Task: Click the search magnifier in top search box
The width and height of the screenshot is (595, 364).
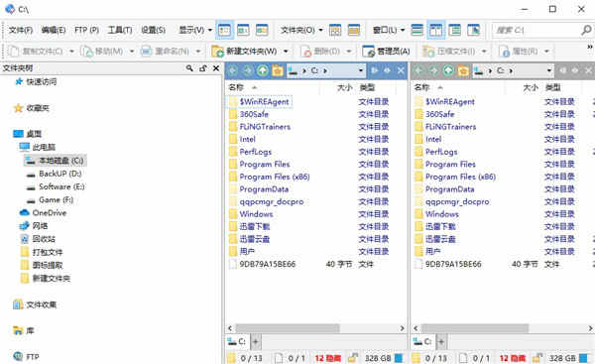Action: pos(586,30)
